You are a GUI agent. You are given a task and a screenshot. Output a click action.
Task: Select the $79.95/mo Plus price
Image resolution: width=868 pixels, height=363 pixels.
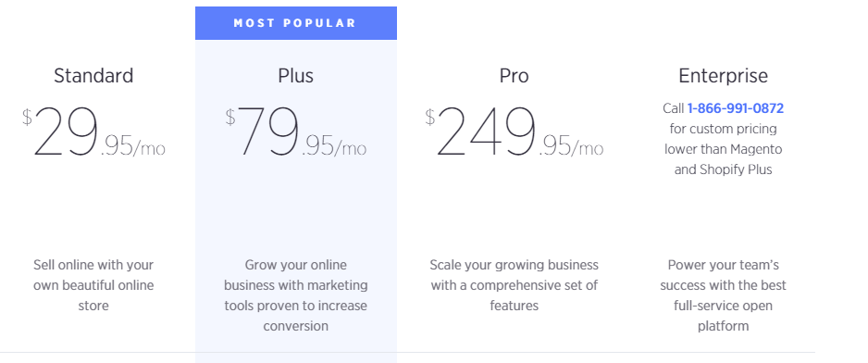[295, 131]
